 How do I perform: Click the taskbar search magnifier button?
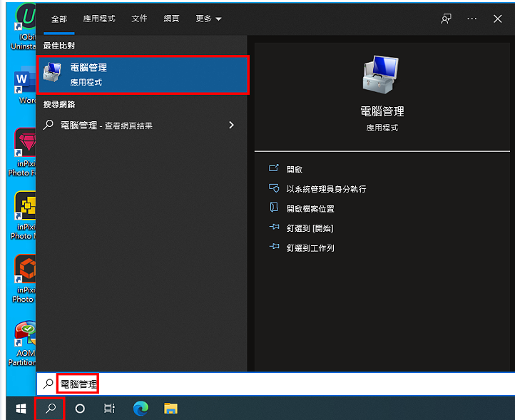click(x=50, y=409)
